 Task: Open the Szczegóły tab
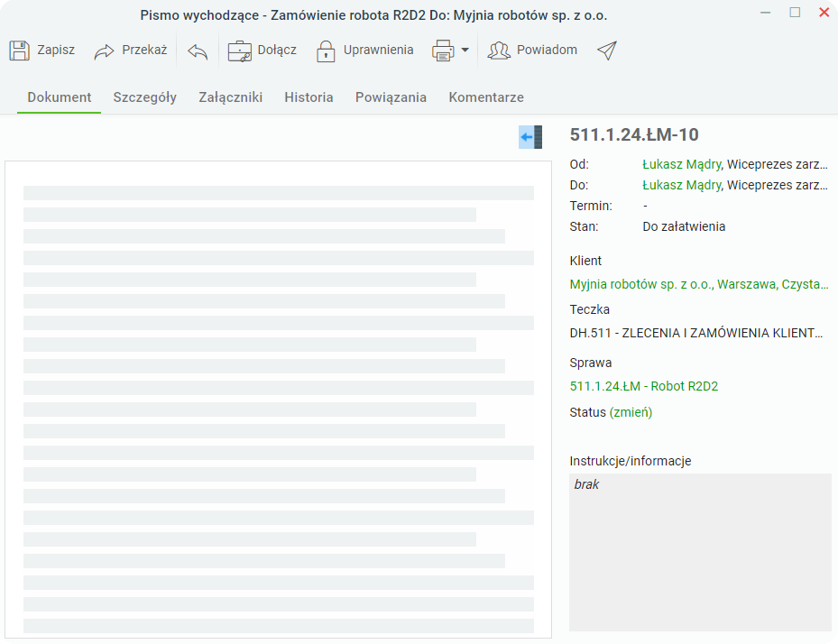145,97
